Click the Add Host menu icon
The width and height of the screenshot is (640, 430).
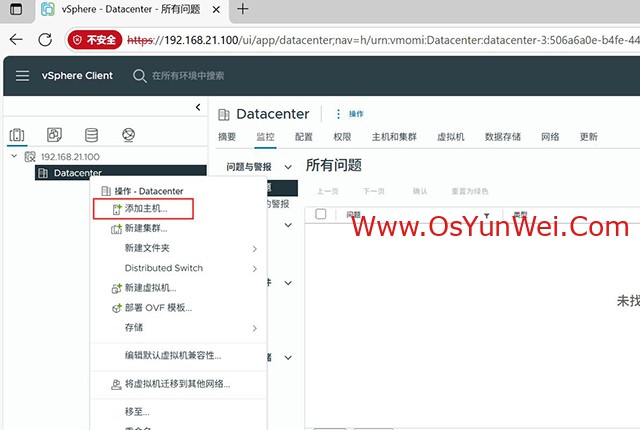(x=117, y=209)
